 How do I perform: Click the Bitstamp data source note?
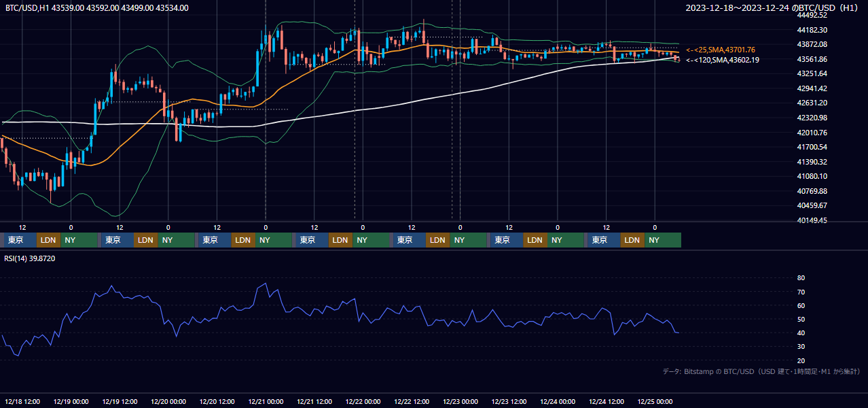(761, 372)
